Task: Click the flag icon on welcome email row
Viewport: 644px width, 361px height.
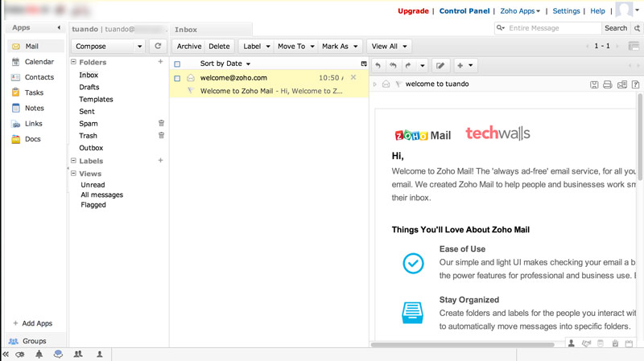Action: point(190,91)
